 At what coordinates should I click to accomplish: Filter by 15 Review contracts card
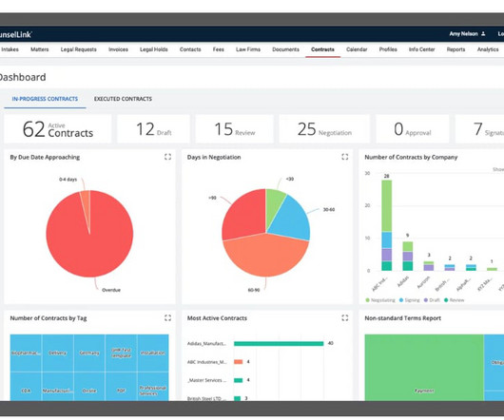(235, 129)
